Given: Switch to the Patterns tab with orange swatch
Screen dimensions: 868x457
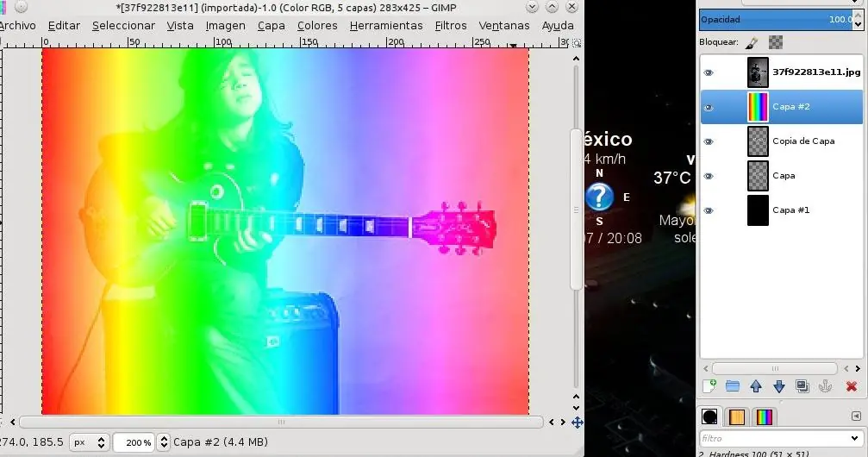Looking at the screenshot, I should point(737,416).
